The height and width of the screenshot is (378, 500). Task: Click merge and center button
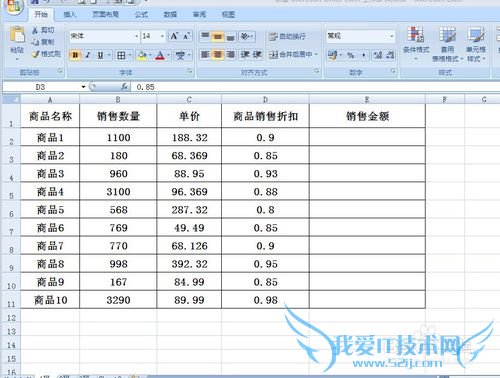(290, 54)
